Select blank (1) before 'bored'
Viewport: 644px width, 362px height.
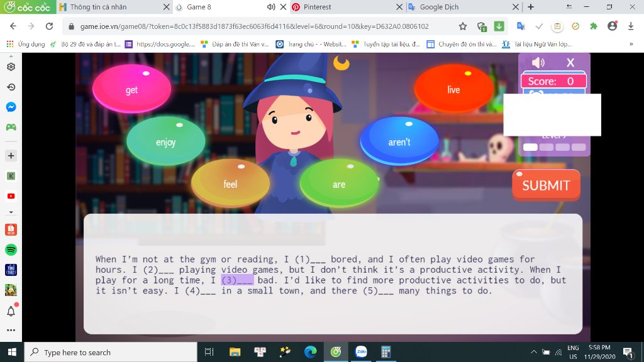coord(310,260)
